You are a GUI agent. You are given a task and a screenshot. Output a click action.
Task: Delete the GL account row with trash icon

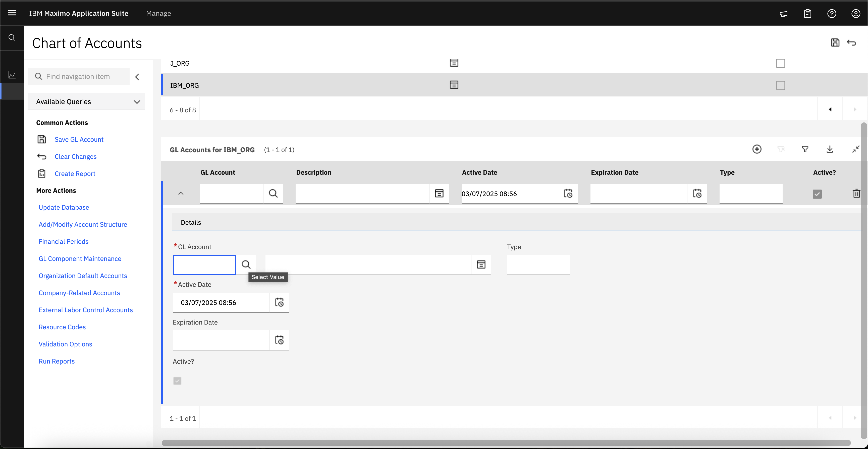856,193
